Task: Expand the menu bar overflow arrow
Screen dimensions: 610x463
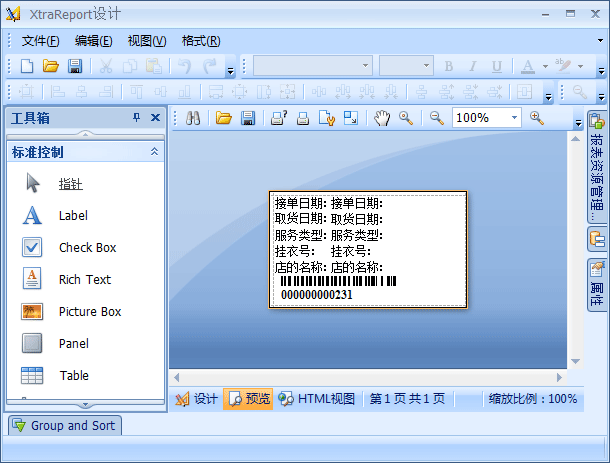Action: pyautogui.click(x=600, y=40)
